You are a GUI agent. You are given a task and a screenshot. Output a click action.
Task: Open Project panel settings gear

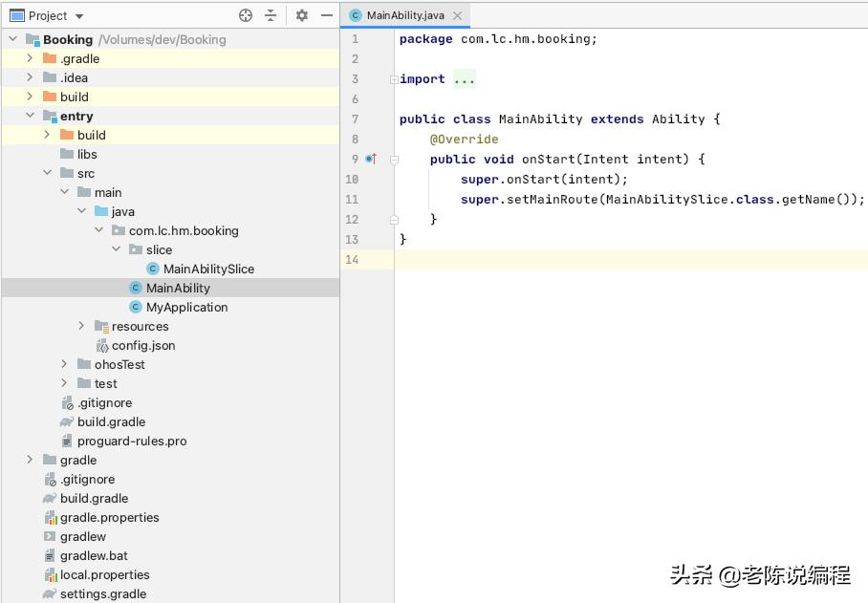(302, 15)
